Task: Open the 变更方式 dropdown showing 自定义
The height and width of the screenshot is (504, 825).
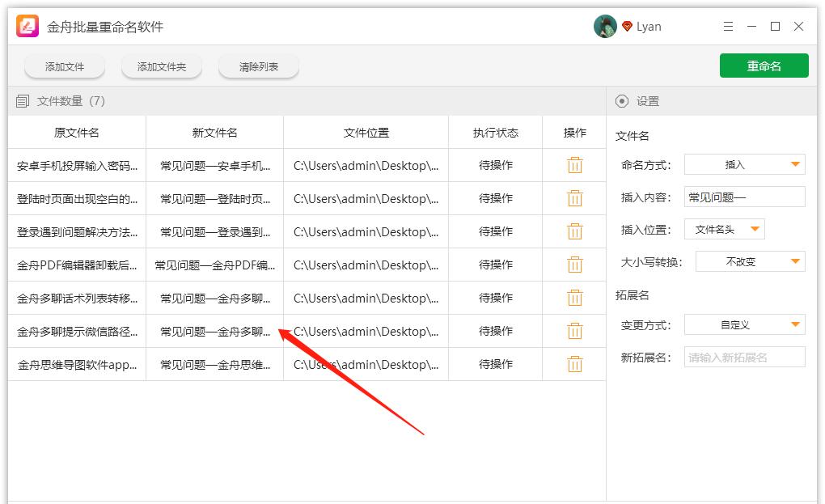Action: point(744,325)
